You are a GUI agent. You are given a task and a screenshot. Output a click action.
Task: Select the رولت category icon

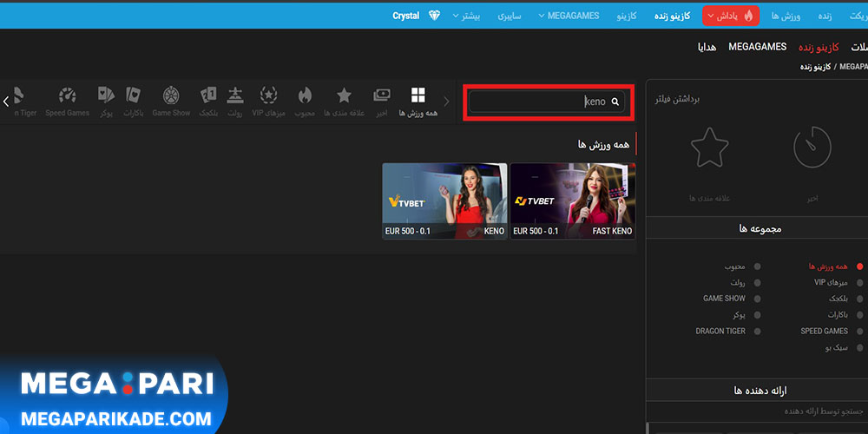234,95
